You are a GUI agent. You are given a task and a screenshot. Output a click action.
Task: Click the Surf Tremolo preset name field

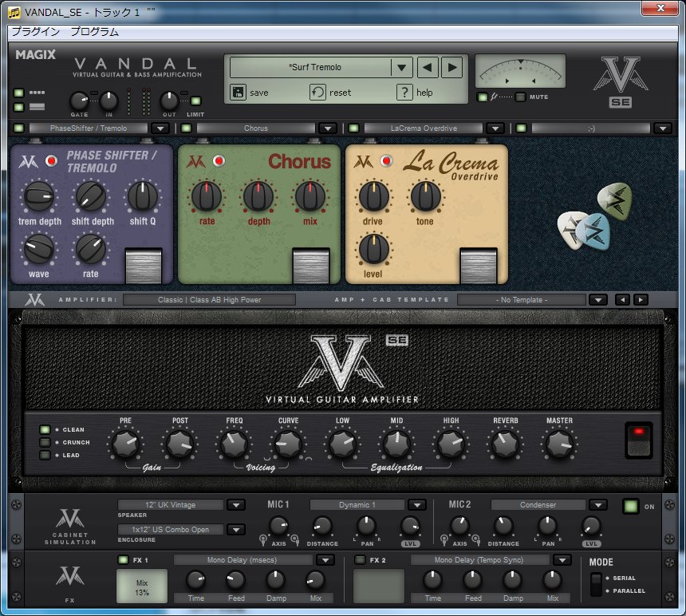pyautogui.click(x=310, y=67)
